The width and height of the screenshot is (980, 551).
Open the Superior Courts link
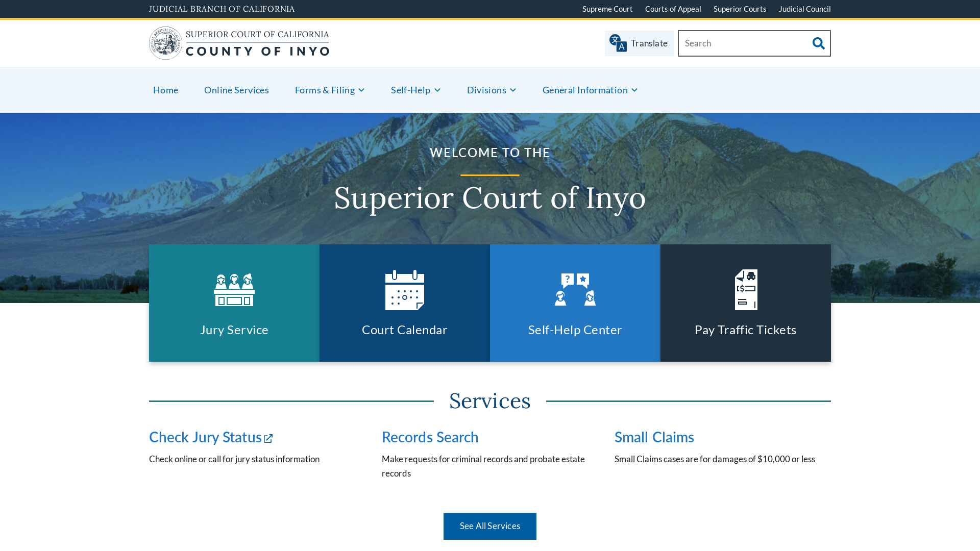point(740,9)
